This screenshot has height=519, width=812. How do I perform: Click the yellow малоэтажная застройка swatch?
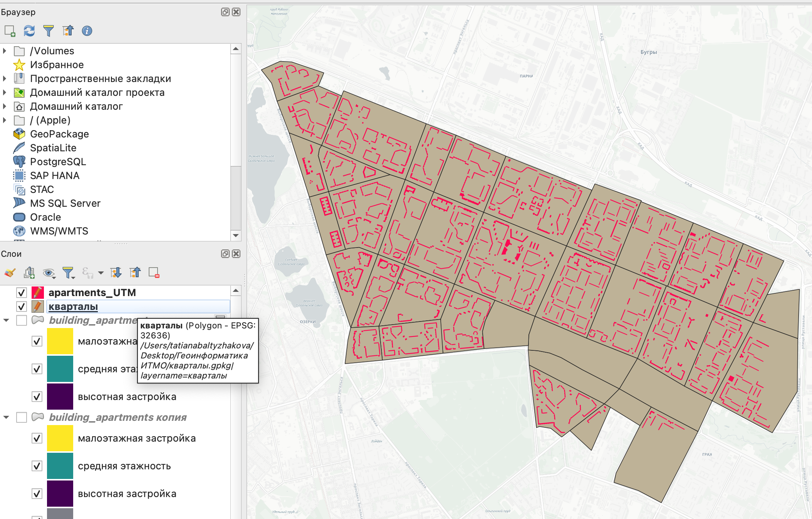[x=60, y=438]
